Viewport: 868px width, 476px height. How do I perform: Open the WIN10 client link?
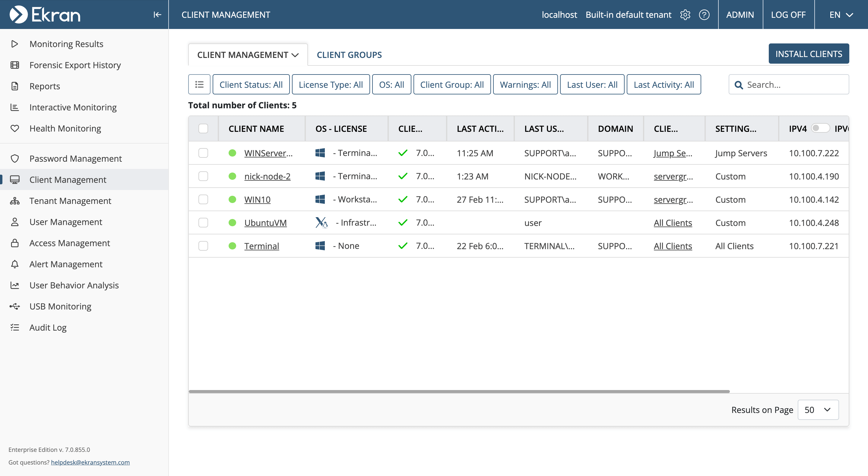[258, 200]
